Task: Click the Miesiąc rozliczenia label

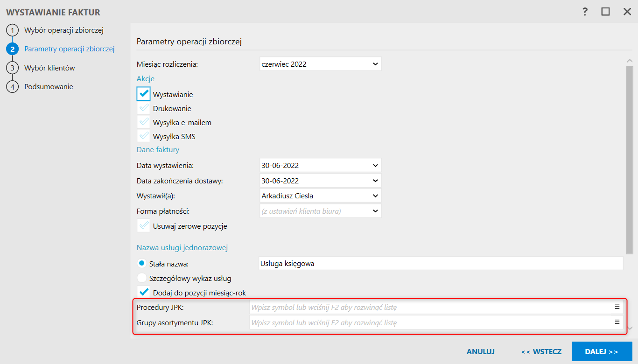Action: pyautogui.click(x=167, y=64)
